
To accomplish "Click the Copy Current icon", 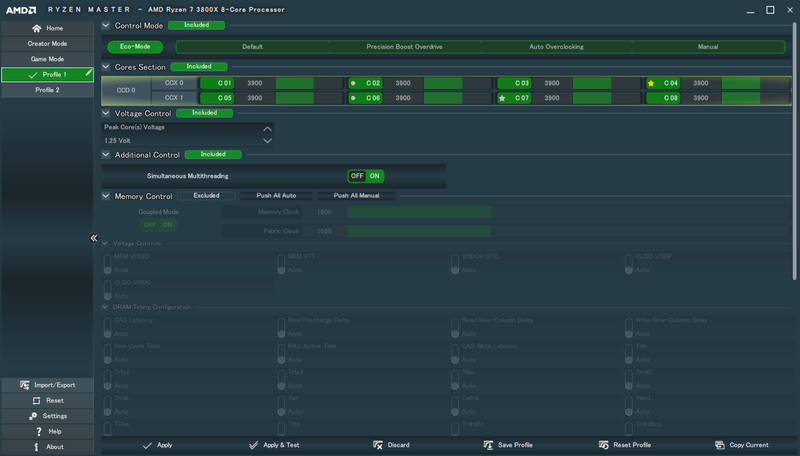I will click(720, 445).
